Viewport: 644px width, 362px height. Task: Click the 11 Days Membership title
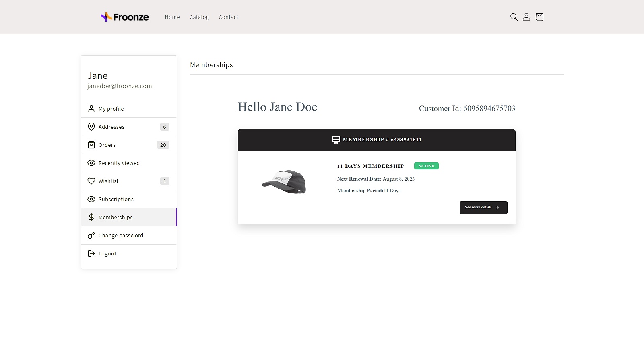tap(370, 166)
